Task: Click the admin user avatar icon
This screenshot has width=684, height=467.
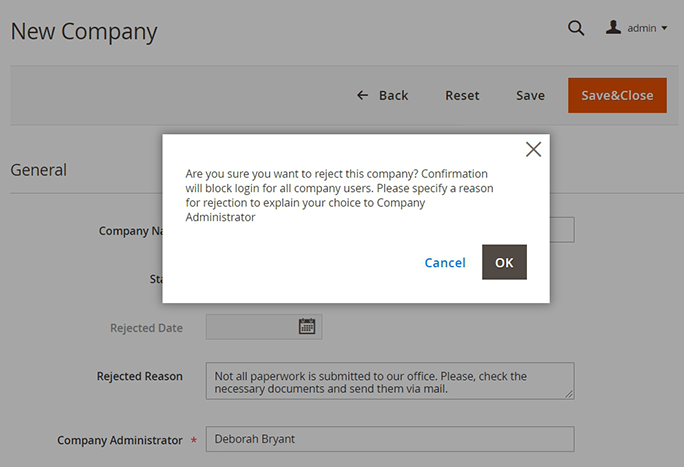Action: (614, 28)
